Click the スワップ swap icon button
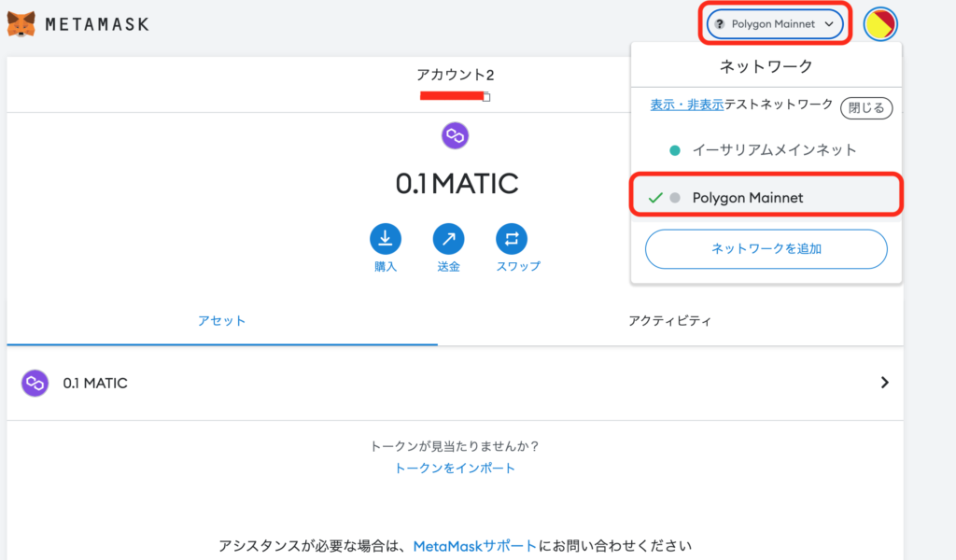956x560 pixels. [x=512, y=239]
